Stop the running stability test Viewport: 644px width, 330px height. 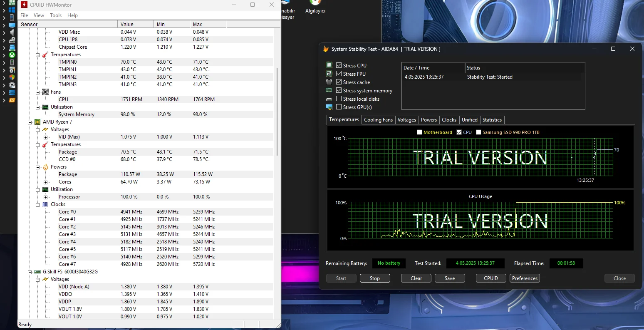[x=374, y=278]
